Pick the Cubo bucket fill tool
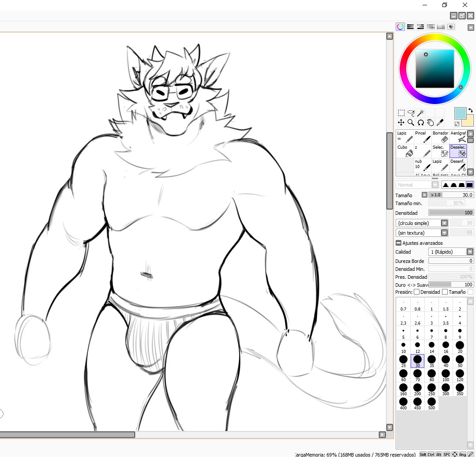This screenshot has width=476, height=457. tap(405, 151)
